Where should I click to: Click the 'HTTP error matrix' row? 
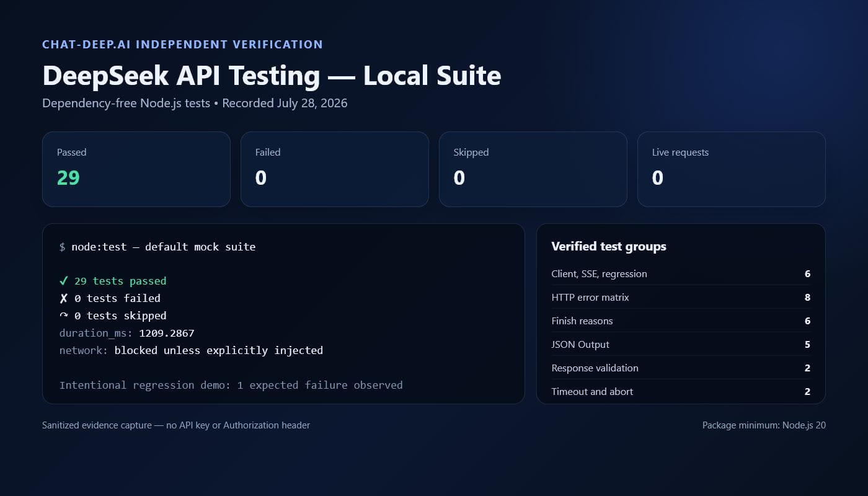pyautogui.click(x=681, y=297)
